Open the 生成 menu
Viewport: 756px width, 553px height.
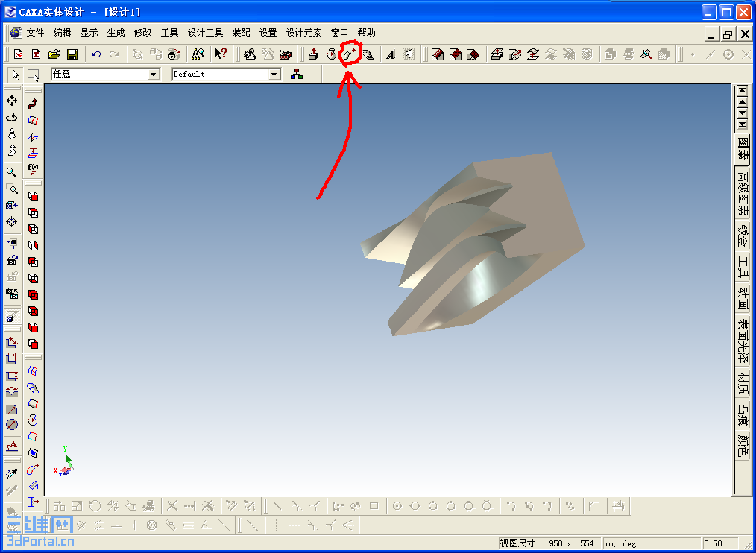[116, 33]
